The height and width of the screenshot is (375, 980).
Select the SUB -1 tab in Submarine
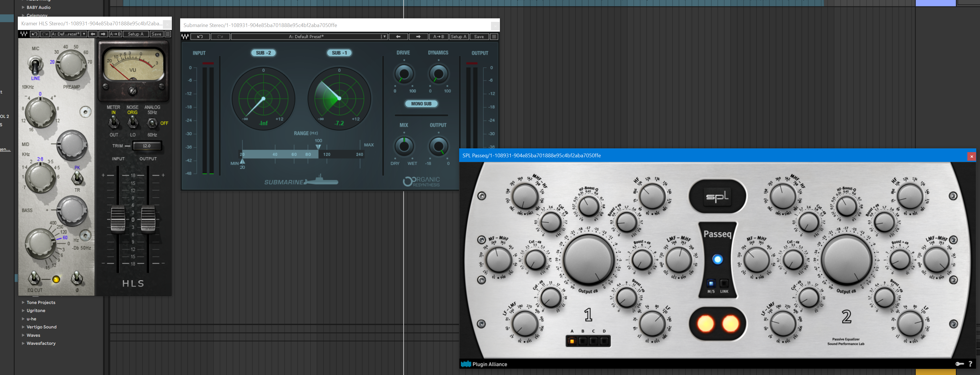pos(339,53)
